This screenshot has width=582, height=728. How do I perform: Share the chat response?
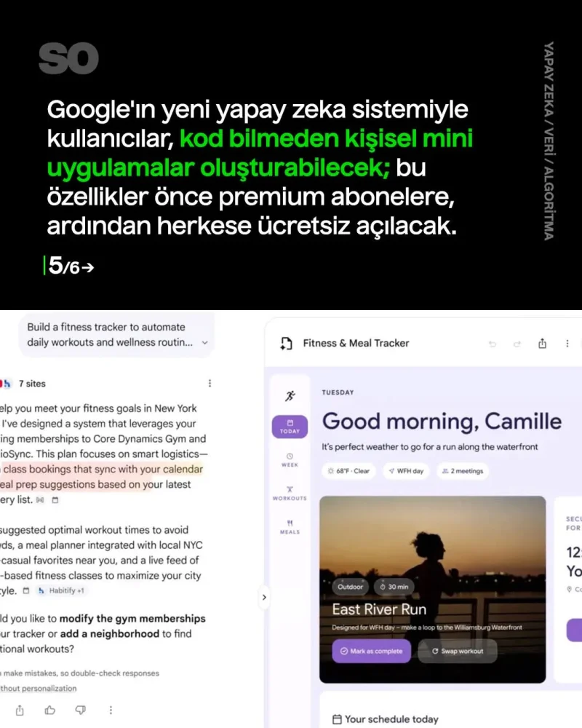click(20, 710)
